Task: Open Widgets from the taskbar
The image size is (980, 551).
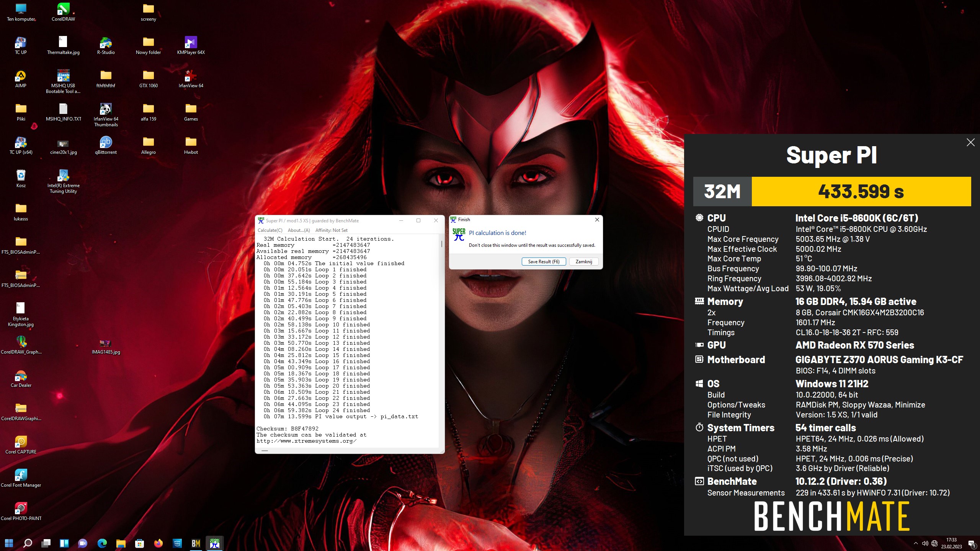Action: point(64,543)
